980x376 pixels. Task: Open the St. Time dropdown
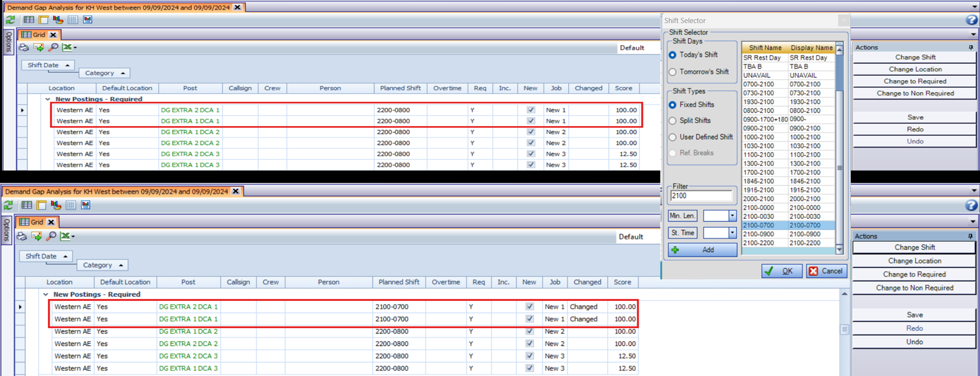[x=732, y=233]
